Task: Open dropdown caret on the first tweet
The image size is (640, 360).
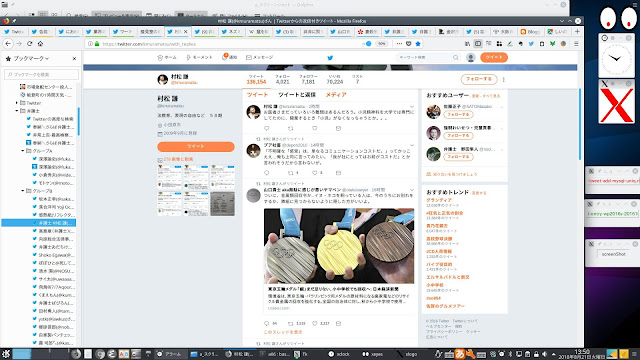Action: (x=412, y=107)
